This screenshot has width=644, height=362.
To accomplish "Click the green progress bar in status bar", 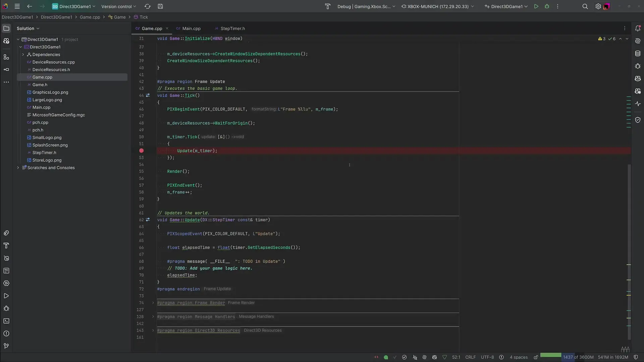I will point(550,355).
